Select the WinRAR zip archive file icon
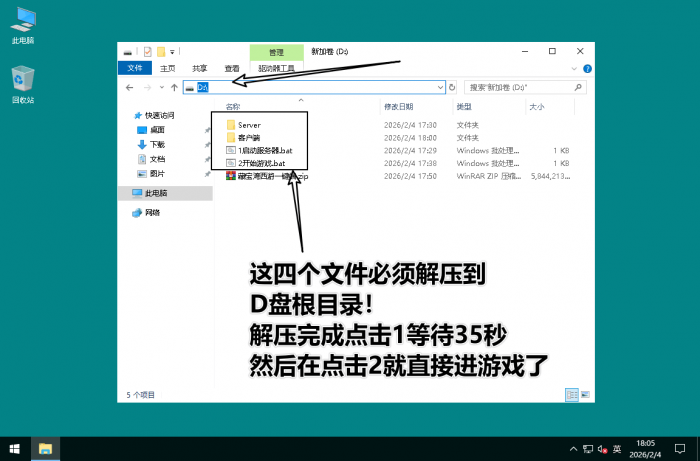700x461 pixels. 231,176
